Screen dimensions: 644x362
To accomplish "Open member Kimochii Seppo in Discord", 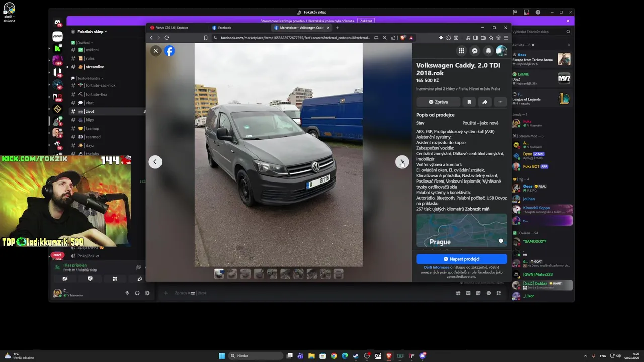I will point(542,209).
